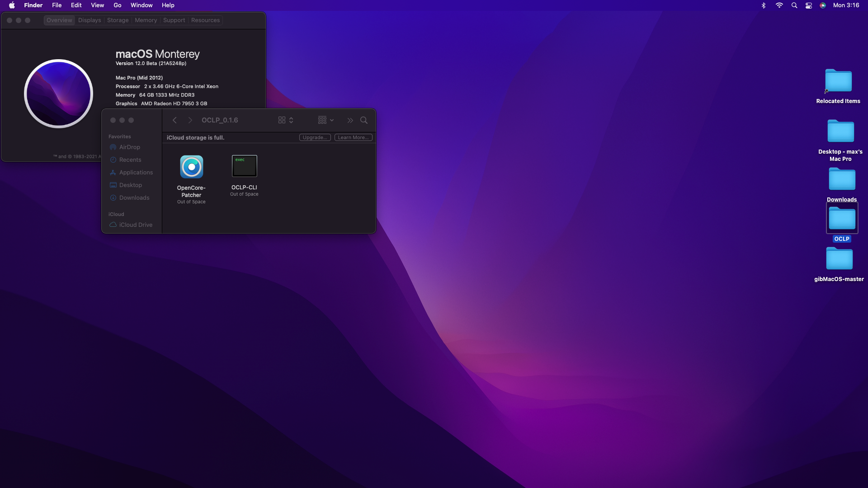The image size is (868, 488).
Task: Click the Wi-Fi status icon
Action: click(x=779, y=5)
